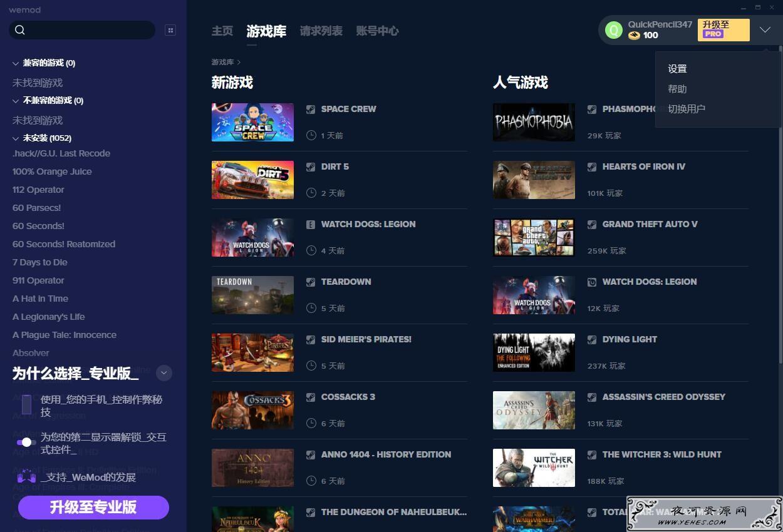Screen dimensions: 783x532
Task: Click Steam icon beside Sid Meier's Pirates!
Action: pos(311,339)
